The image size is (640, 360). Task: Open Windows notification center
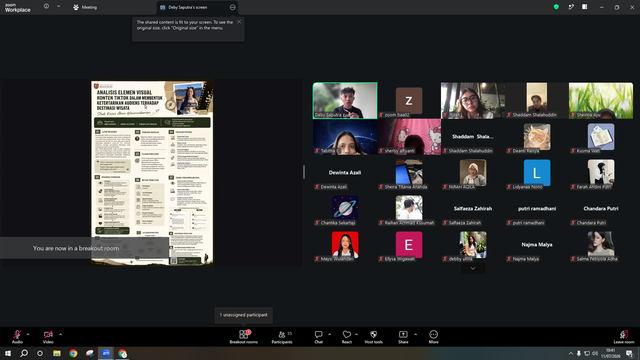[630, 353]
